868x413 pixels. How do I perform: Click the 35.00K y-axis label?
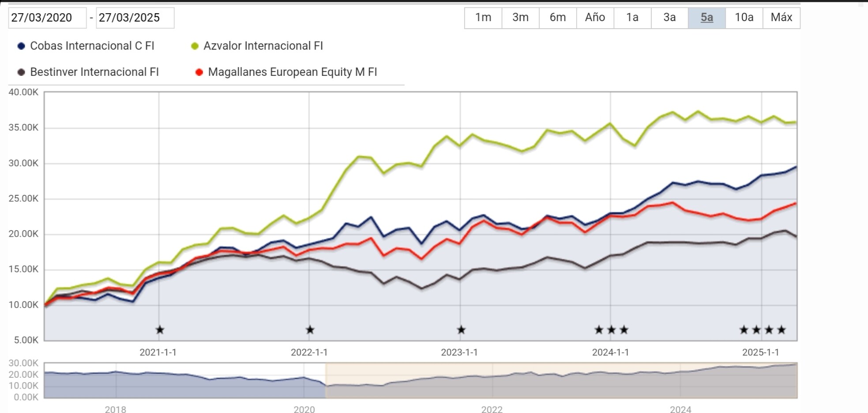coord(23,127)
